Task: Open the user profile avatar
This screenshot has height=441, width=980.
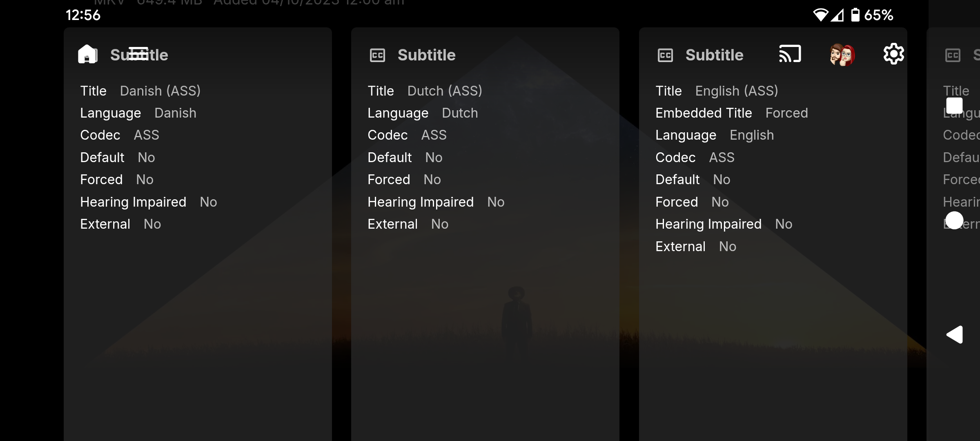Action: [x=842, y=55]
